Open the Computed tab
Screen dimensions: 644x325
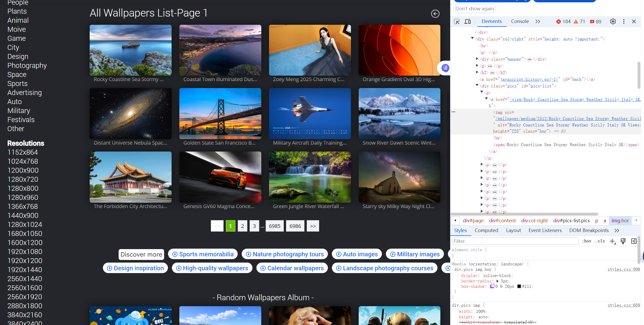click(x=486, y=230)
